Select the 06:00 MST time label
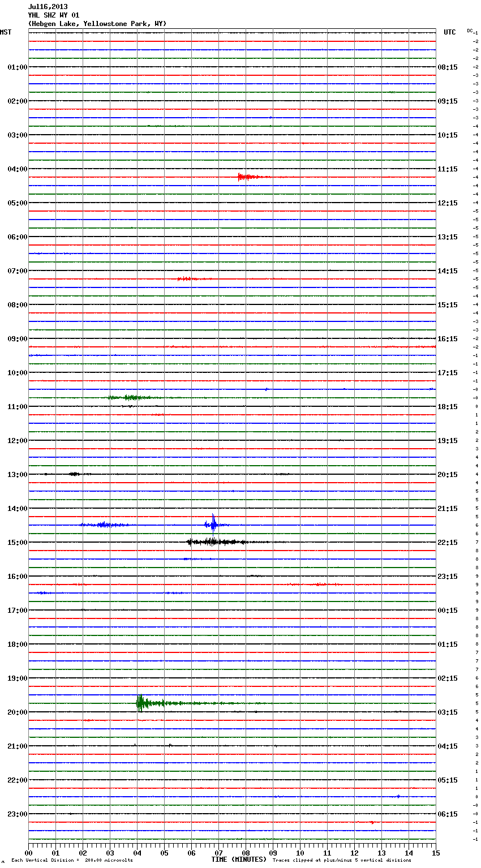 tap(18, 237)
